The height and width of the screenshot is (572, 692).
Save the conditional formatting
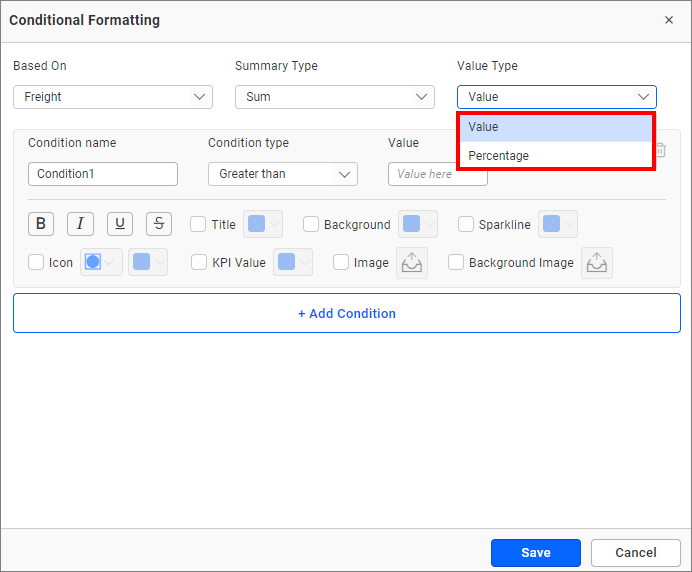pyautogui.click(x=535, y=552)
